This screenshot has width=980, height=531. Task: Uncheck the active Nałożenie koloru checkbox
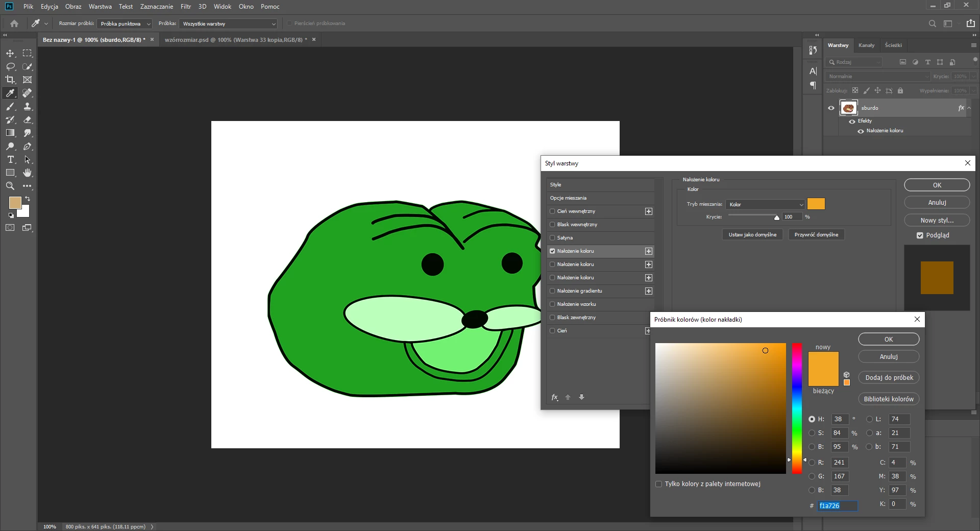click(552, 251)
